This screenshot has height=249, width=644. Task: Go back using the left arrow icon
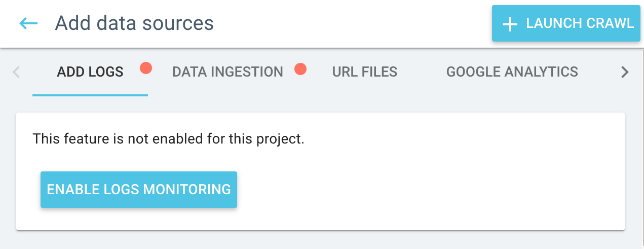click(28, 23)
